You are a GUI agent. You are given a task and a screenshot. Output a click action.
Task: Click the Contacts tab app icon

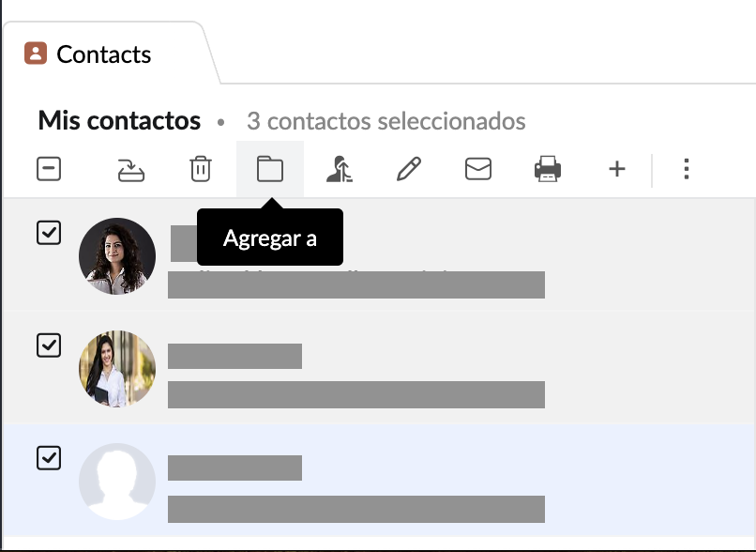click(x=36, y=54)
